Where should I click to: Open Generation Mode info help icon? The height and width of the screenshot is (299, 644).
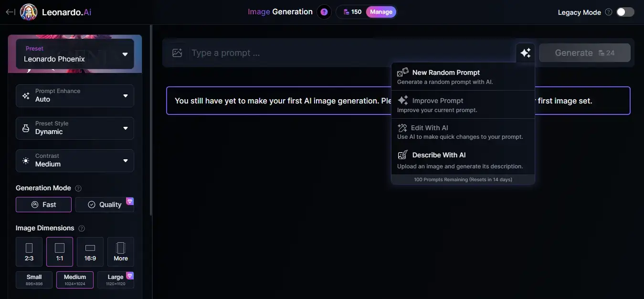[78, 188]
